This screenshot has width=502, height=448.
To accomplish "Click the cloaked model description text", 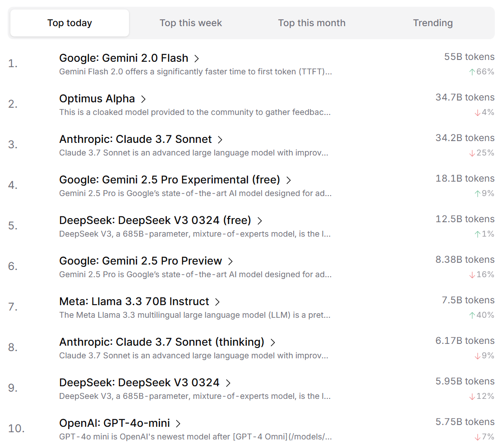I will click(195, 112).
